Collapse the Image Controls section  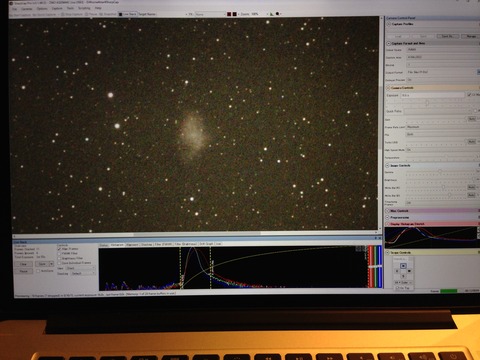[x=388, y=166]
